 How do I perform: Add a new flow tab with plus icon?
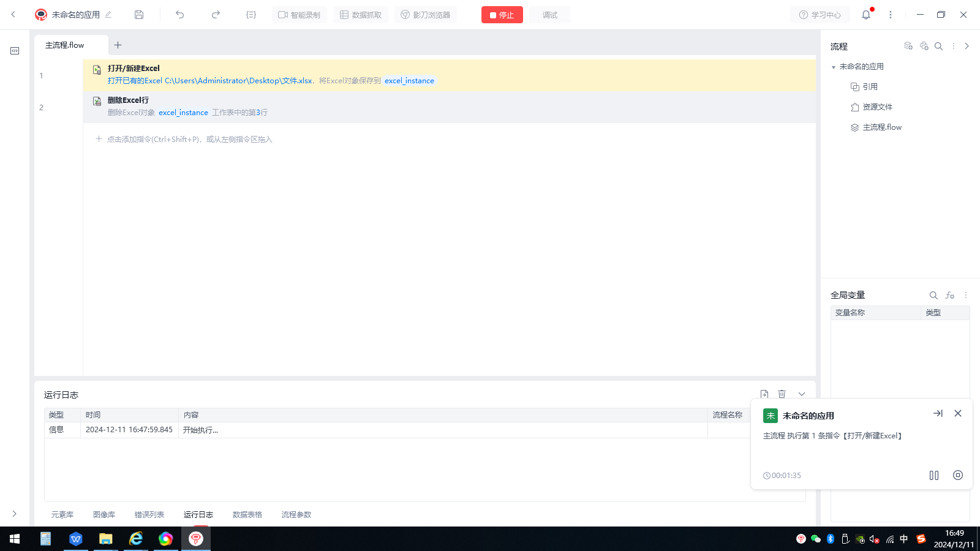pyautogui.click(x=118, y=45)
